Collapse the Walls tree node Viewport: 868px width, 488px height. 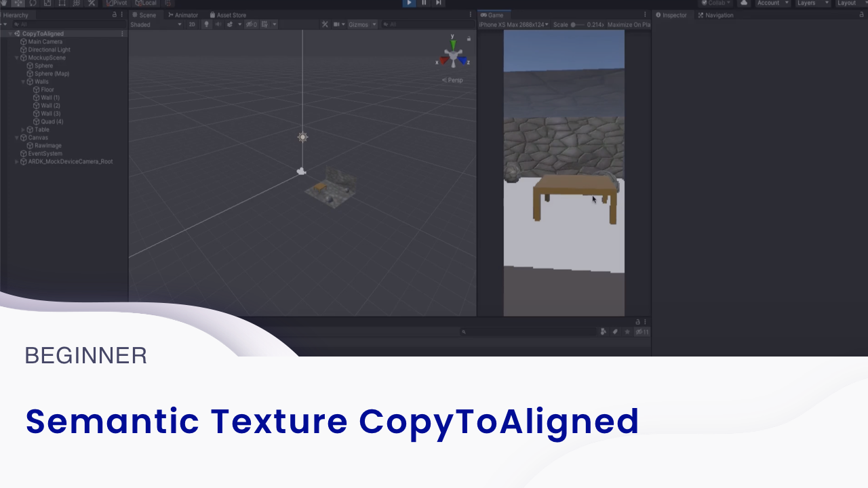[23, 81]
